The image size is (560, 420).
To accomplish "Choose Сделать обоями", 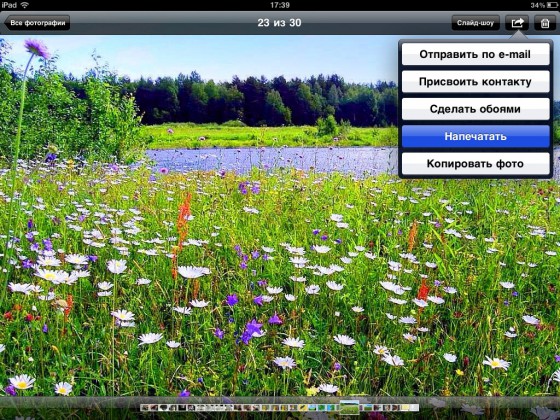I will 475,109.
